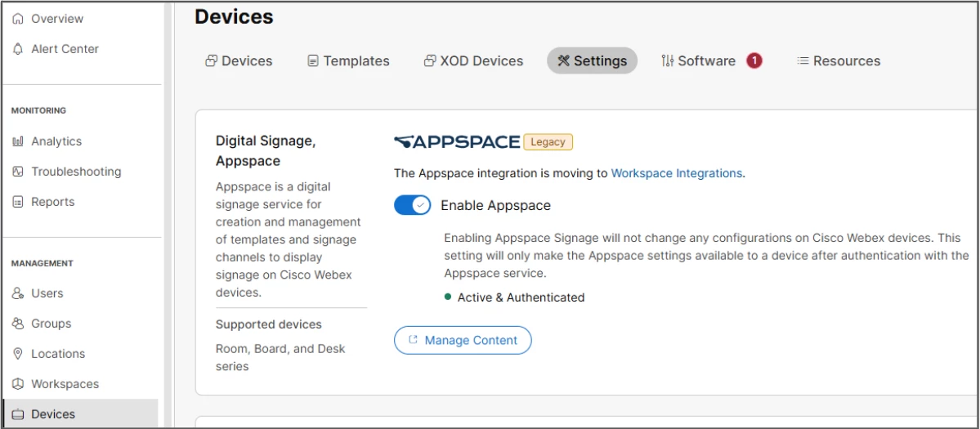Click the Room, Board, and Desk series text

click(x=280, y=357)
